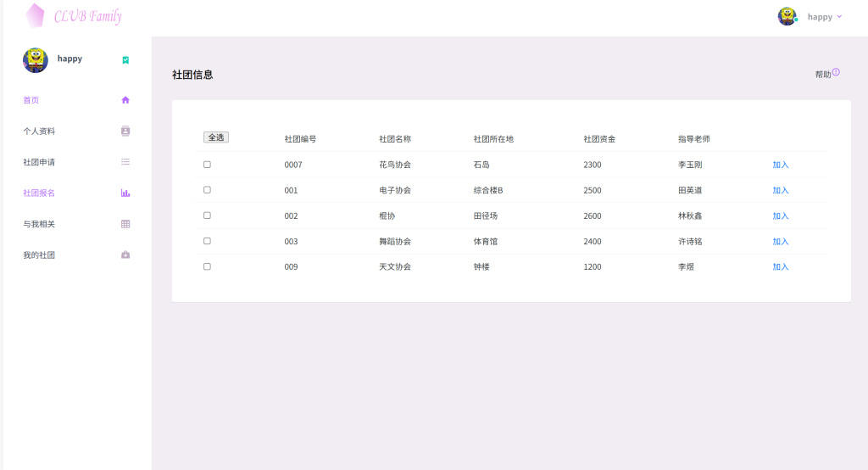The image size is (868, 470).
Task: Click the happy username in top bar
Action: click(x=820, y=17)
